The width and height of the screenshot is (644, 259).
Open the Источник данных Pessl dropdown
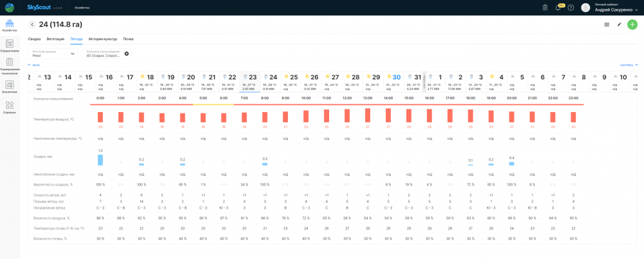[53, 53]
